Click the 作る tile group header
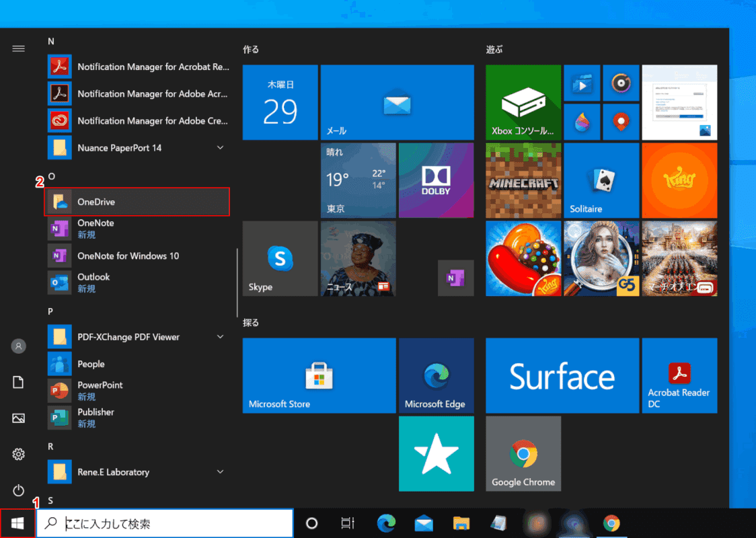Screen dimensions: 756x538 251,49
